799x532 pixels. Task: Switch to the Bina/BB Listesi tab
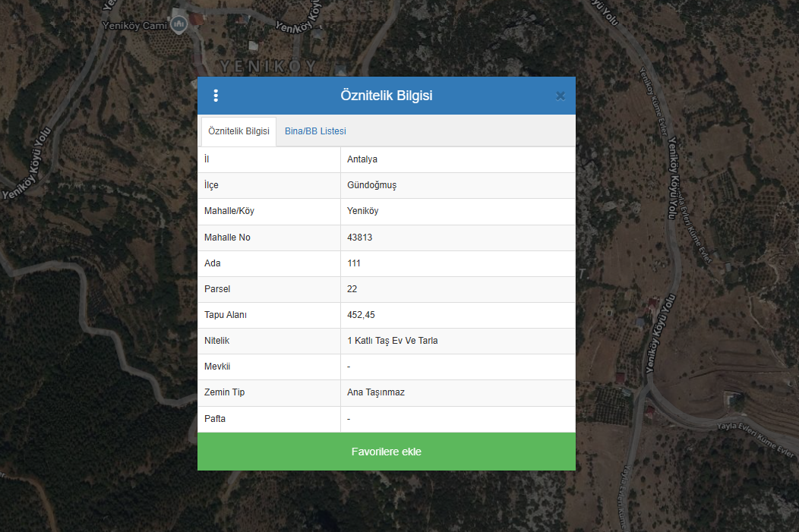[x=315, y=131]
